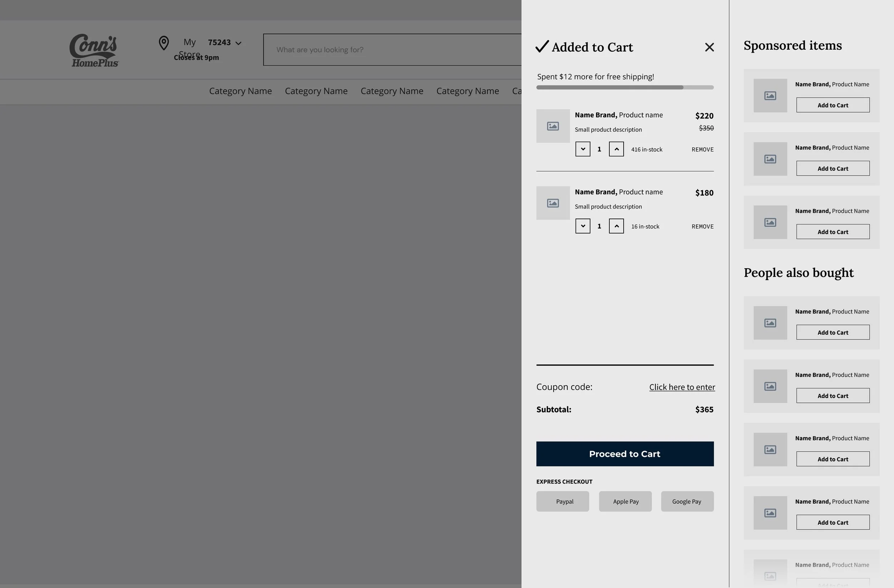894x588 pixels.
Task: Click 'Click here to enter' coupon link
Action: [682, 387]
